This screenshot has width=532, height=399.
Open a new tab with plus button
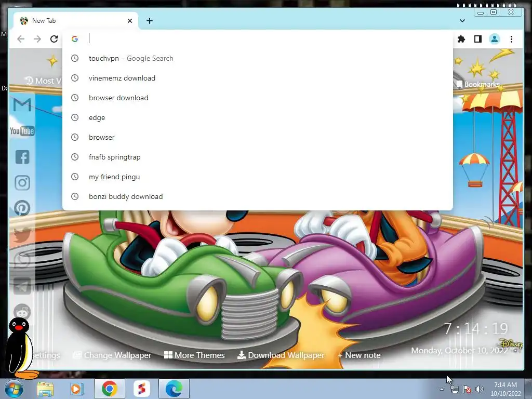coord(150,21)
